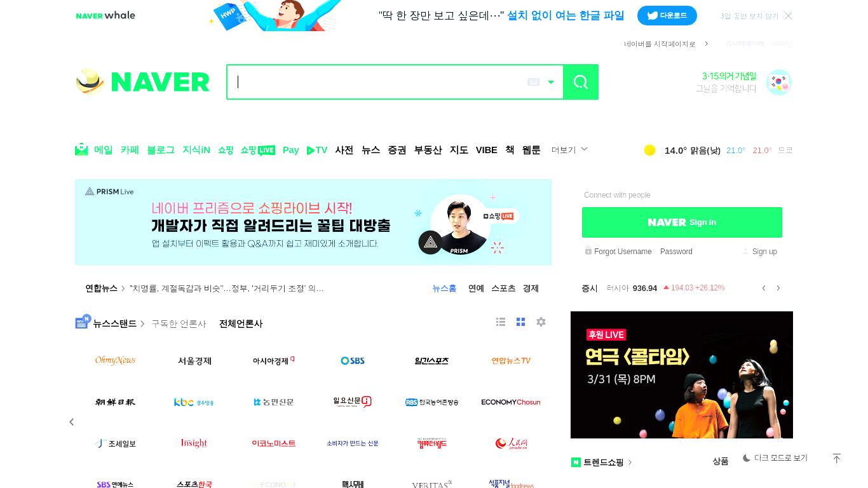Click the green search magnifier button

(581, 82)
